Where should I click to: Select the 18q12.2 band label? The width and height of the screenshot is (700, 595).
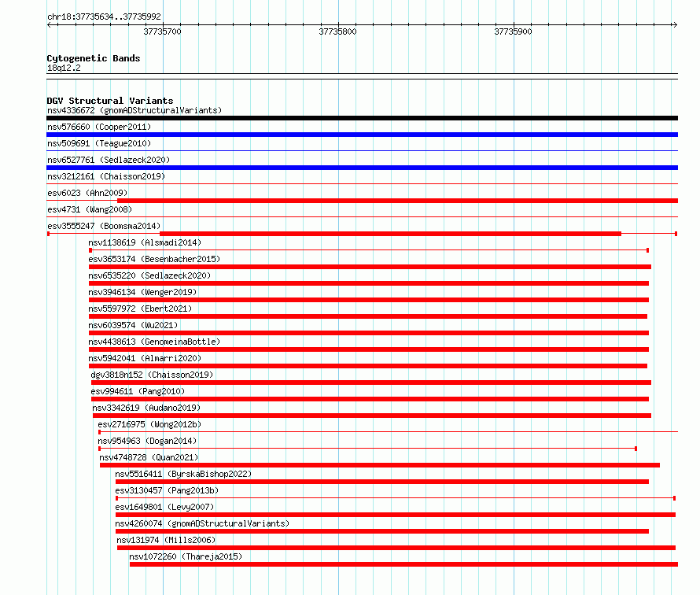point(64,68)
